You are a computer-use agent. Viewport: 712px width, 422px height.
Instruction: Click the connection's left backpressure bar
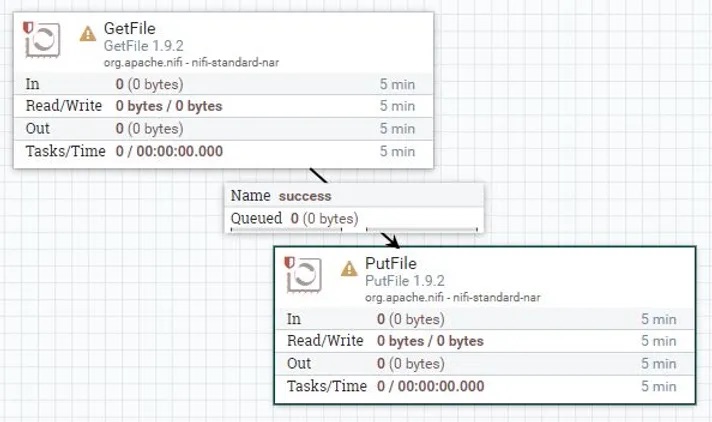coord(287,229)
